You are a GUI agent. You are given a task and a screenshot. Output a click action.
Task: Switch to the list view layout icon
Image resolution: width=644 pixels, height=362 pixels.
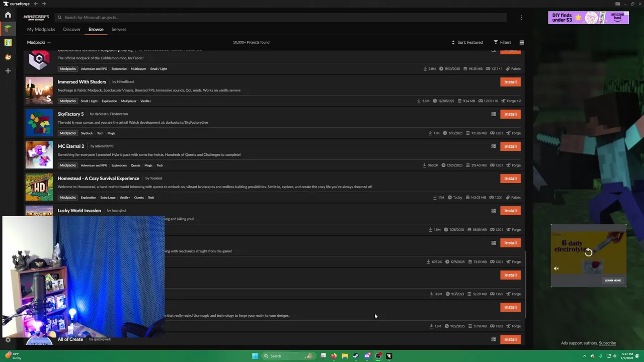[522, 42]
